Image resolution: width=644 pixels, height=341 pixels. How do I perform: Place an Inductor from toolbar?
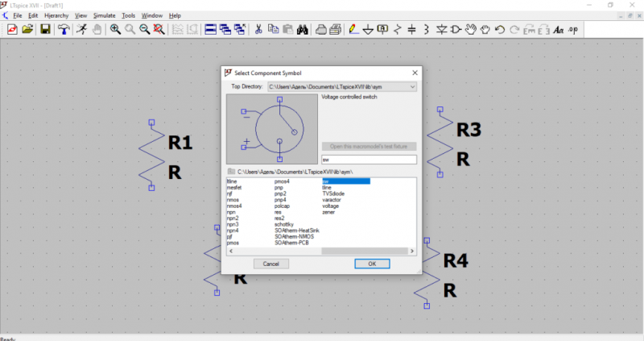(x=427, y=29)
